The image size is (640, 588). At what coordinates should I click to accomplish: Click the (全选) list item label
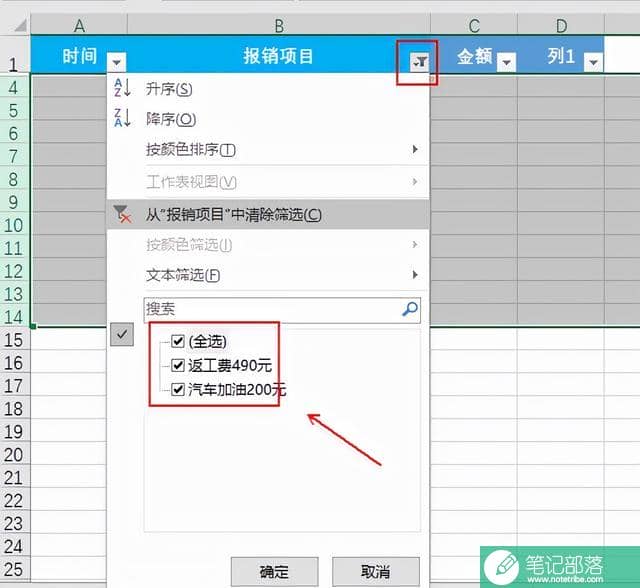pyautogui.click(x=208, y=341)
